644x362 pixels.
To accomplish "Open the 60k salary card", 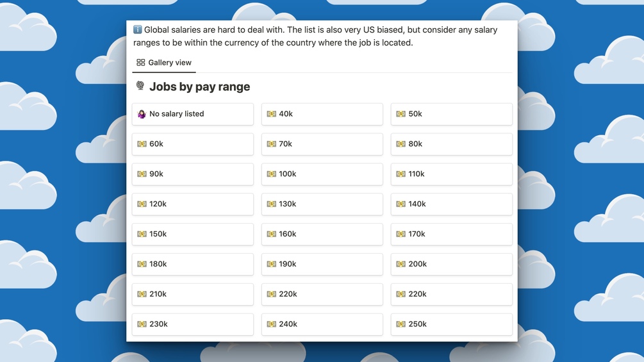I will click(x=192, y=144).
